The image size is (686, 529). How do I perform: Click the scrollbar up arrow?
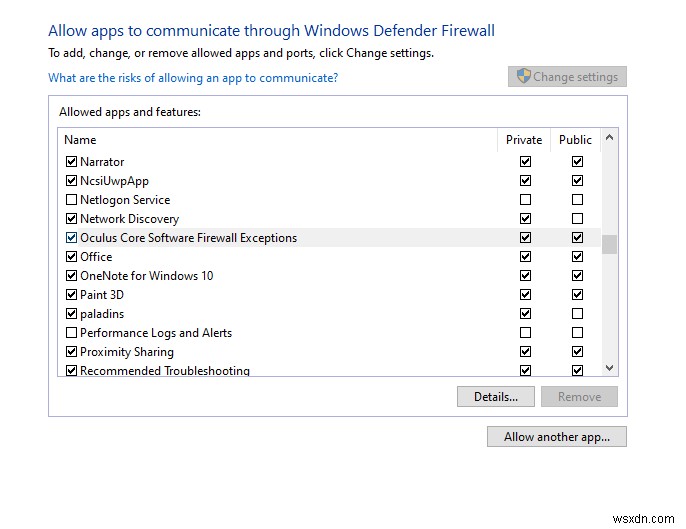[x=609, y=138]
